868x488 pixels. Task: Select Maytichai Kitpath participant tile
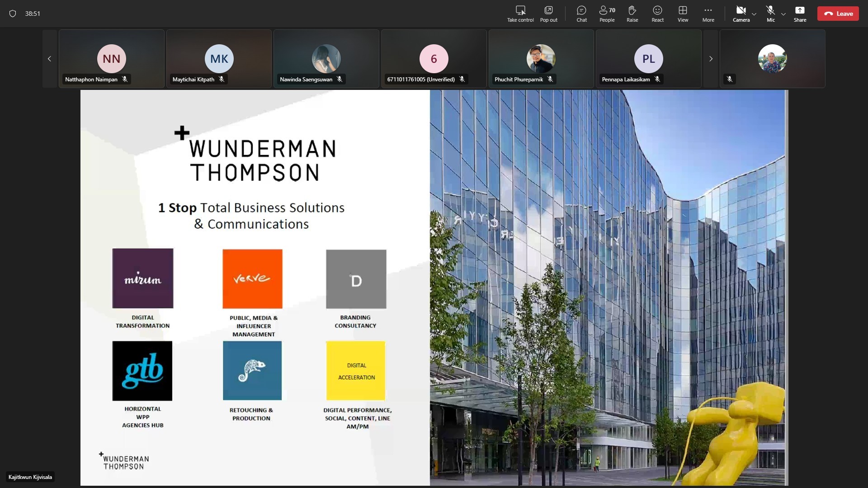tap(219, 59)
